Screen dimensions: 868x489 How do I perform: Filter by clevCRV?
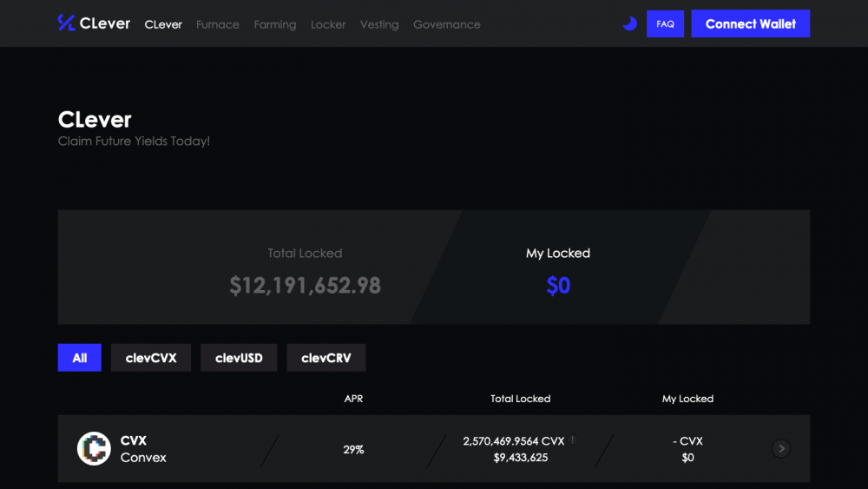(326, 358)
